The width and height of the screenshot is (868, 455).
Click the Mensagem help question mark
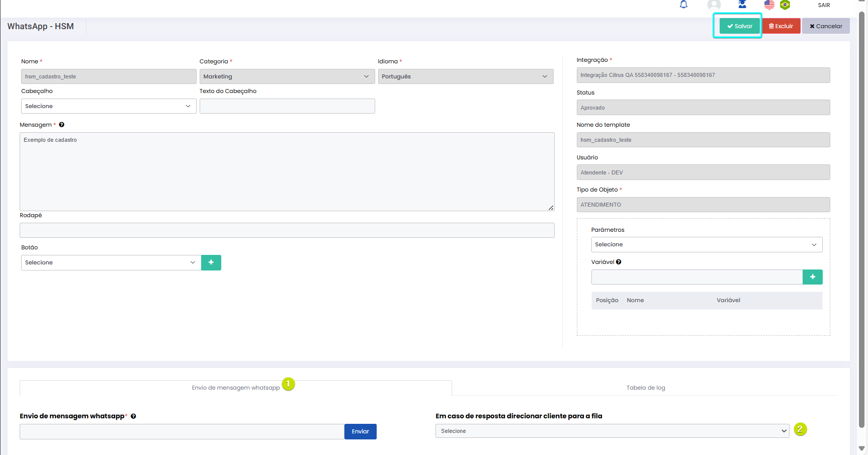pyautogui.click(x=62, y=125)
